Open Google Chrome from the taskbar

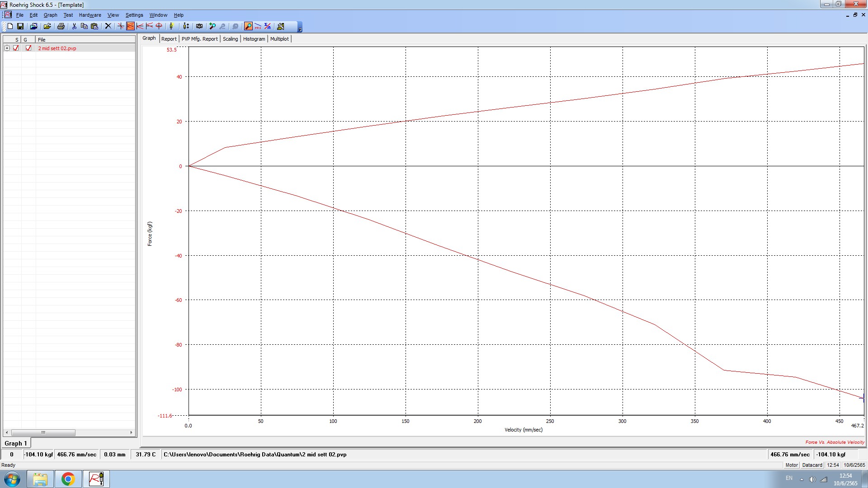coord(68,479)
